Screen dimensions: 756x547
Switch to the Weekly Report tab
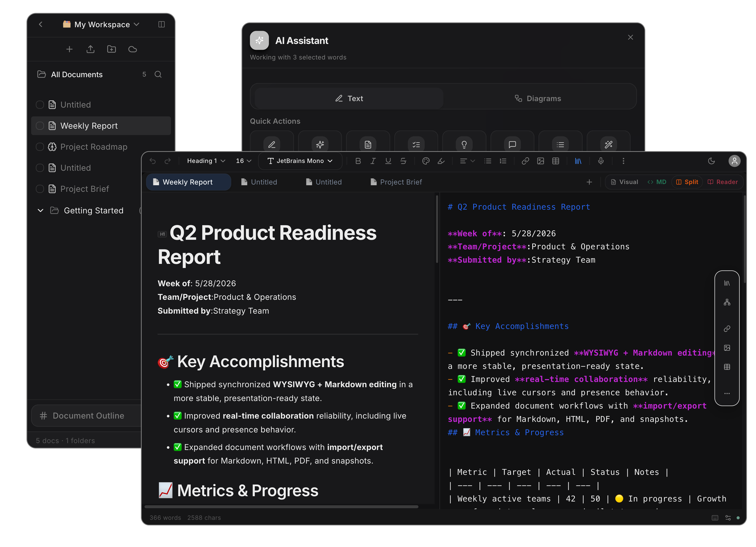pyautogui.click(x=188, y=182)
